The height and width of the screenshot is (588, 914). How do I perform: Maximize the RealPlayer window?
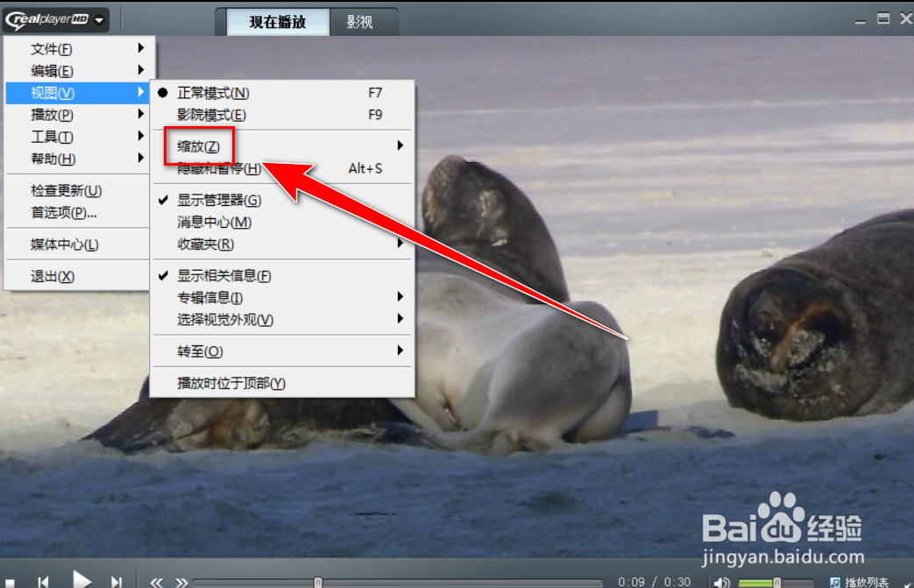point(883,18)
